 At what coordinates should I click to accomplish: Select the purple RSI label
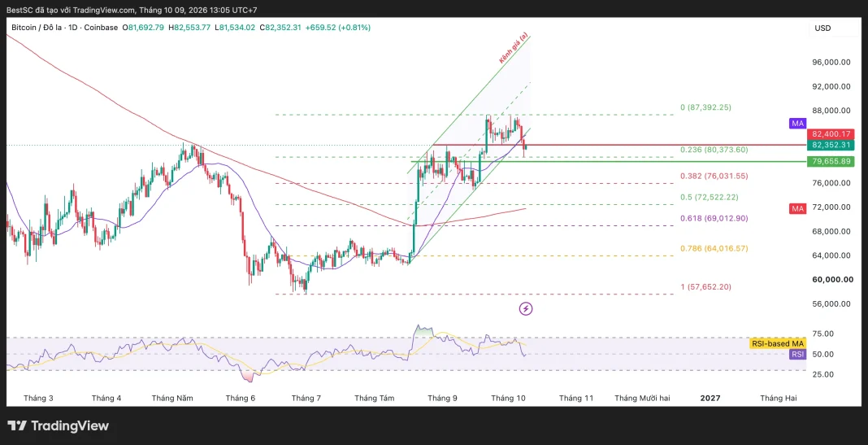coord(797,354)
